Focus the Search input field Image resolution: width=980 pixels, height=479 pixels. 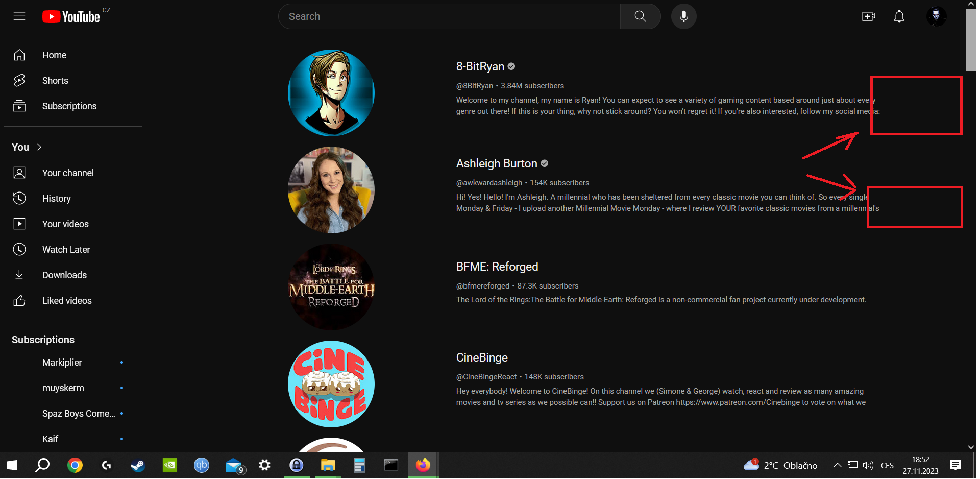tap(449, 16)
